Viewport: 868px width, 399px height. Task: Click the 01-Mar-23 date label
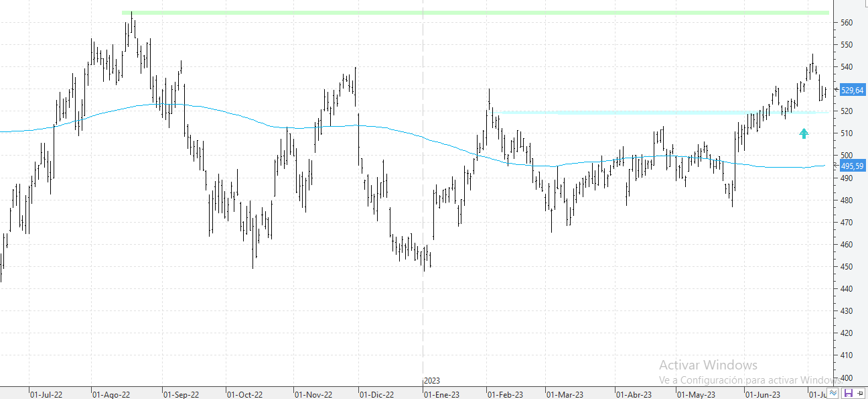(565, 395)
